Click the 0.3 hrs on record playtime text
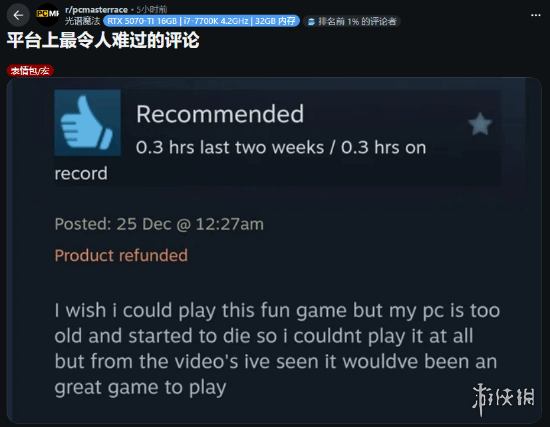 [x=240, y=160]
